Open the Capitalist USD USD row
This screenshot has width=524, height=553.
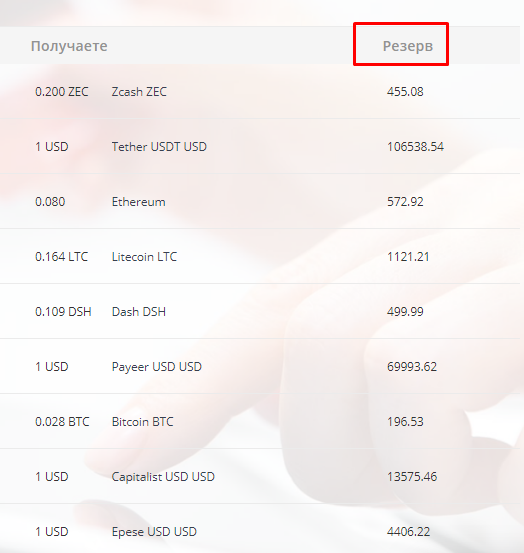pyautogui.click(x=260, y=476)
